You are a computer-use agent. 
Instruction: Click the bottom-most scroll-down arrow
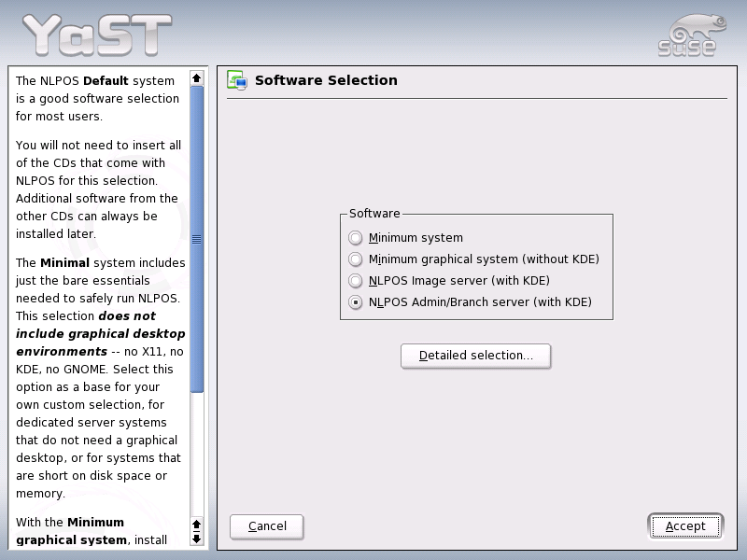197,539
